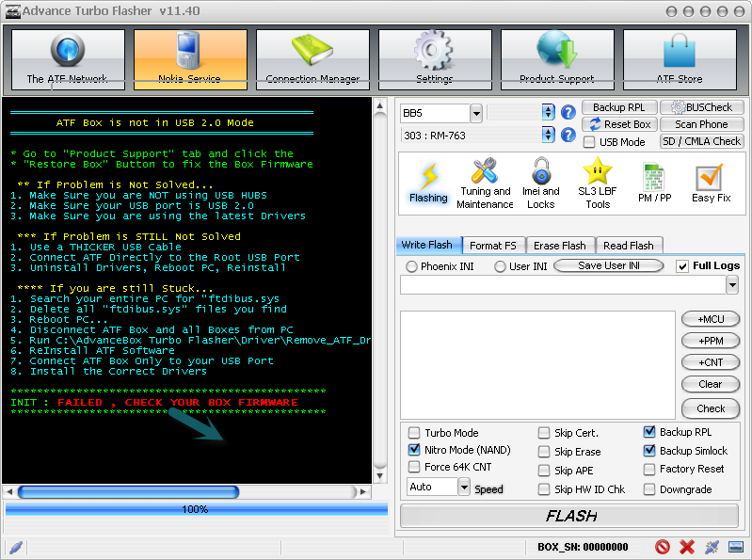Click the Backup RPL button at top
The image size is (752, 560).
[619, 107]
